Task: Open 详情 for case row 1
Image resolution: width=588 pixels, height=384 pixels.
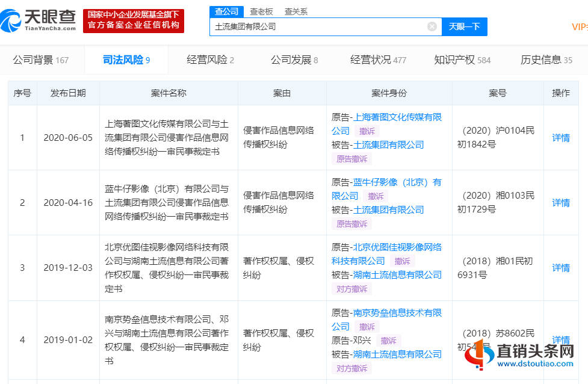Action: tap(561, 138)
